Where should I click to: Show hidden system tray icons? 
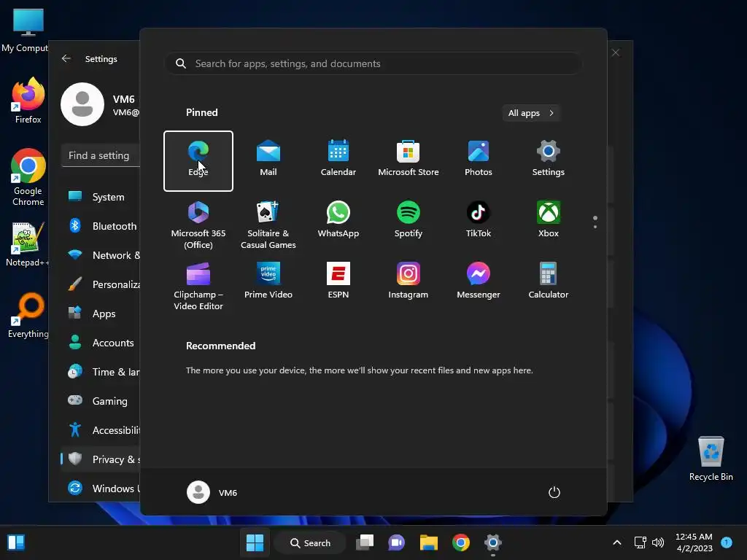[617, 542]
